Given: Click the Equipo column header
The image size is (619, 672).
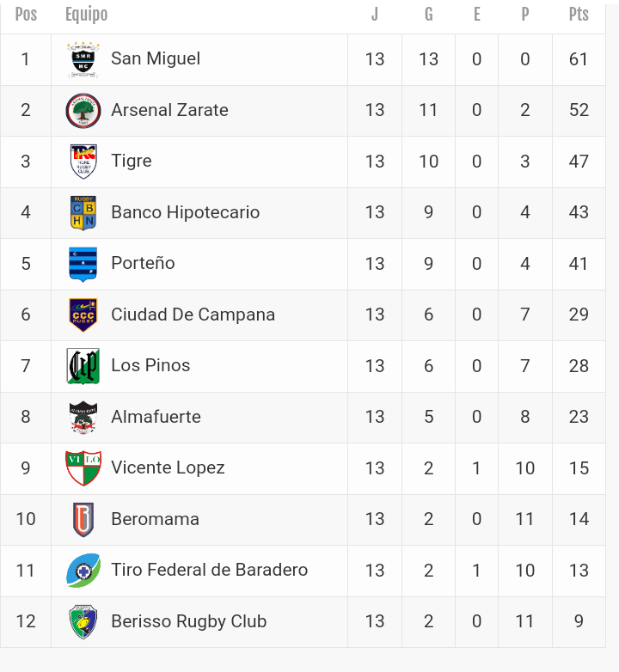Looking at the screenshot, I should (87, 15).
